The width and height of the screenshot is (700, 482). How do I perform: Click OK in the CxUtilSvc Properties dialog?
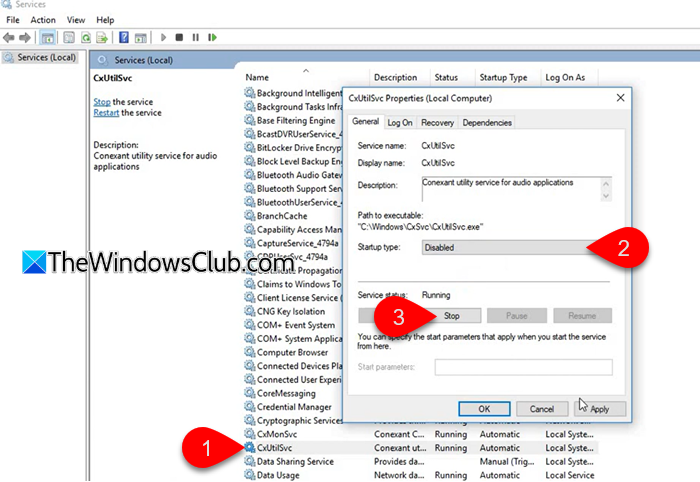click(484, 409)
